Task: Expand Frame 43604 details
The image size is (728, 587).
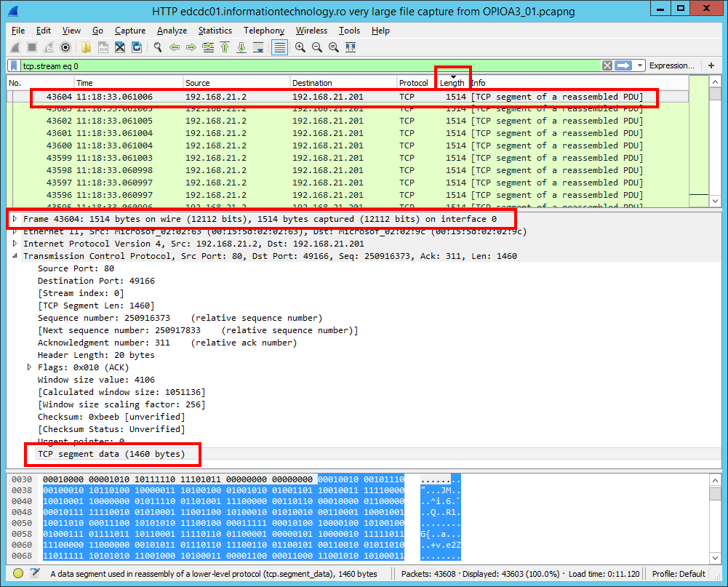Action: tap(15, 219)
